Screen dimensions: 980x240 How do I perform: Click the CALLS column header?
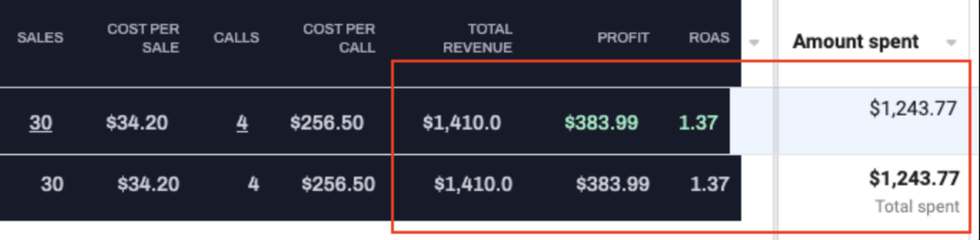(x=236, y=38)
